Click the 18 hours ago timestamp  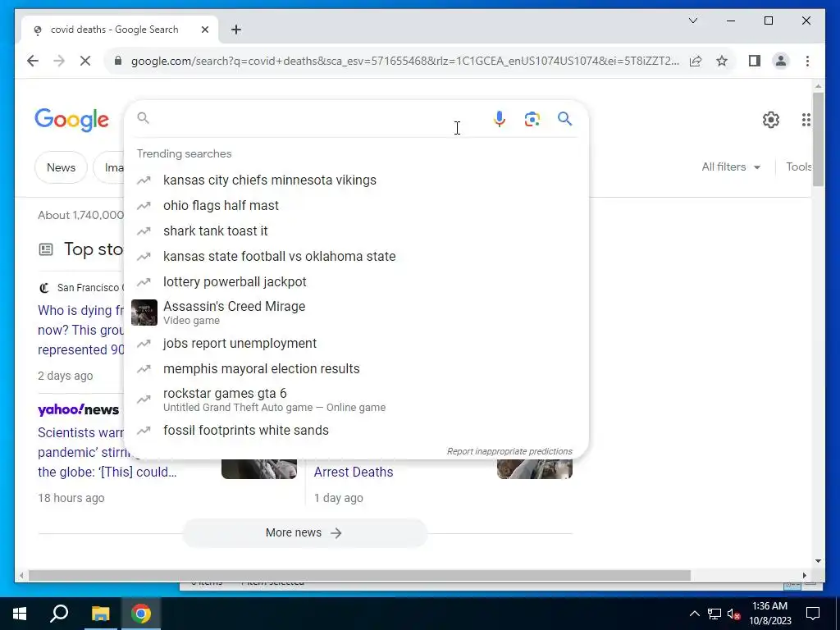pos(71,498)
